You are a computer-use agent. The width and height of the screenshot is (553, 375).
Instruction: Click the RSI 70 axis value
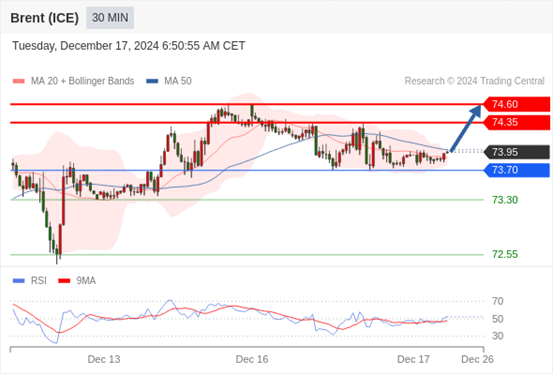[498, 301]
